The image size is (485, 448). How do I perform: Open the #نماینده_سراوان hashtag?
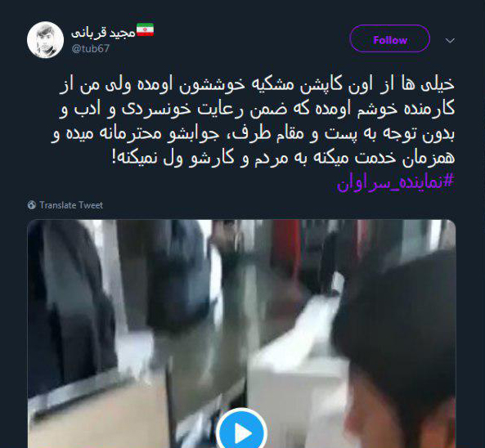[396, 182]
